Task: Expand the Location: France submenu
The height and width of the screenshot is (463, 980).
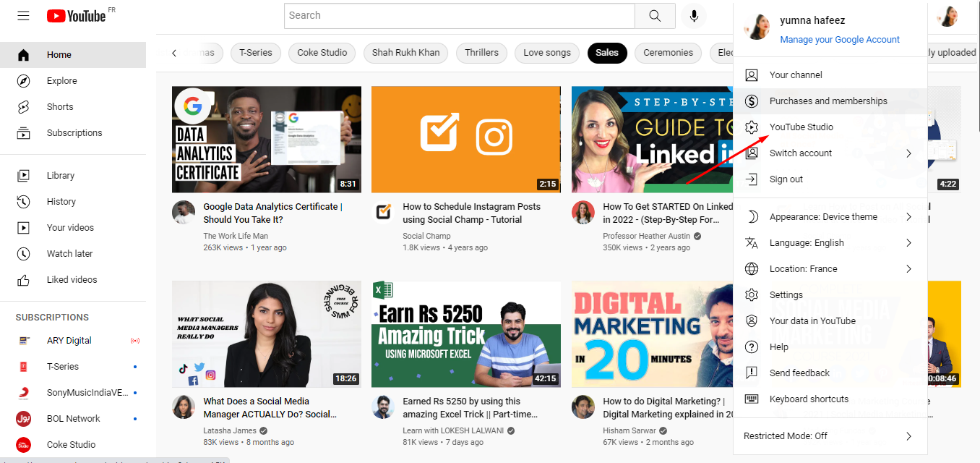Action: [802, 268]
